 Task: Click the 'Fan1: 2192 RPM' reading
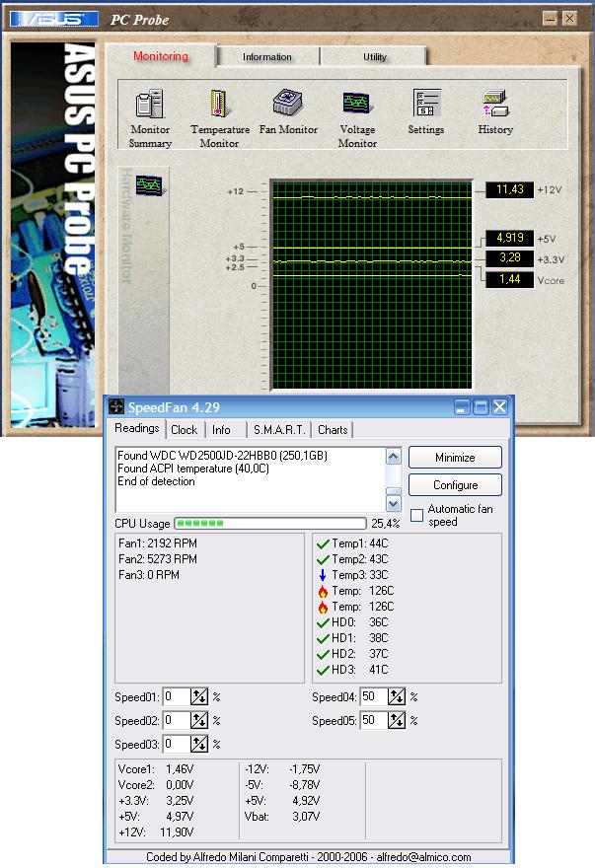pos(158,543)
